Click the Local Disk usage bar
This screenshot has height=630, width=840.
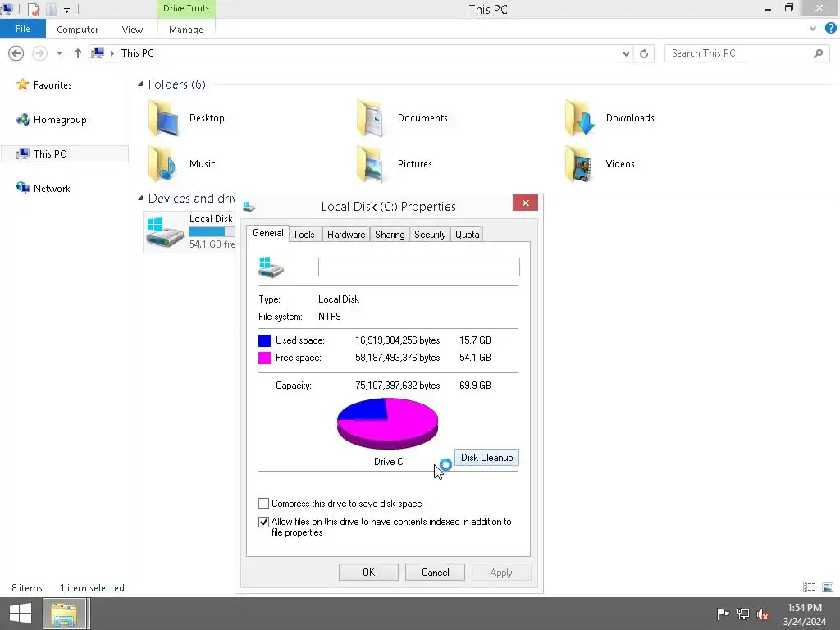211,232
